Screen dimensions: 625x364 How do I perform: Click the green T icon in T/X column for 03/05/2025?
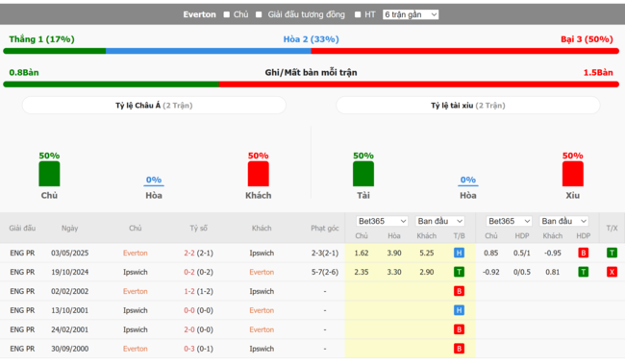(x=612, y=253)
